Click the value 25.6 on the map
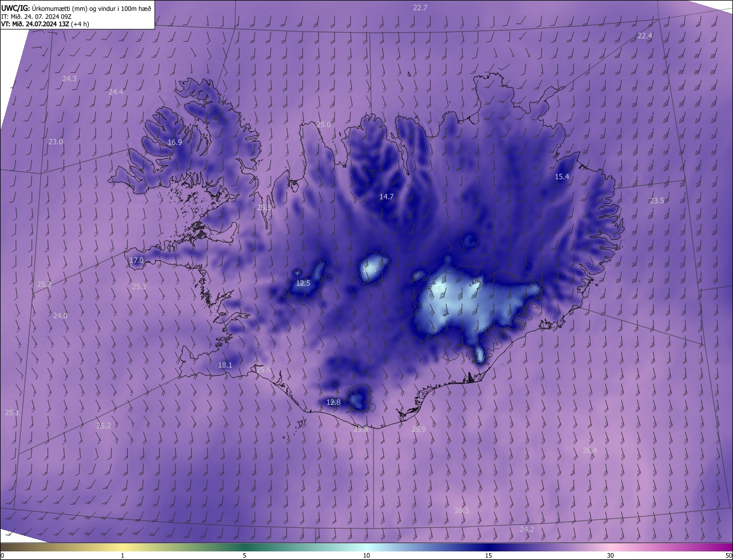This screenshot has height=560, width=733. [x=263, y=370]
